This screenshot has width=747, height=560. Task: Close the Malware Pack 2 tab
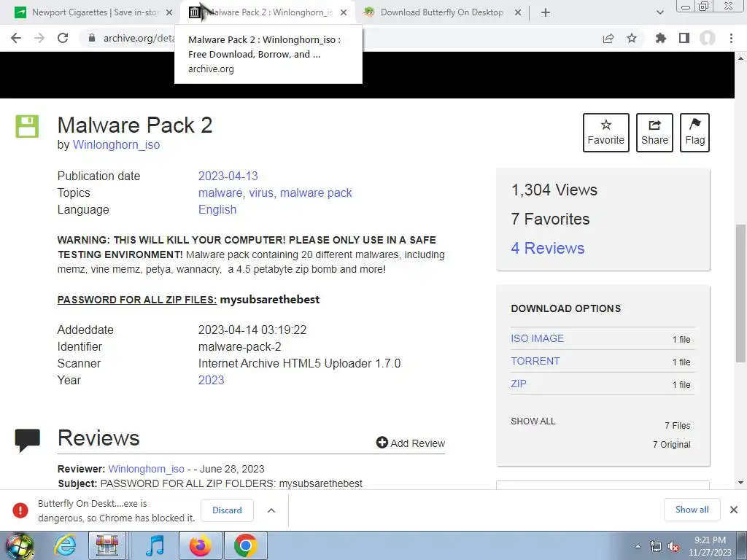coord(344,13)
